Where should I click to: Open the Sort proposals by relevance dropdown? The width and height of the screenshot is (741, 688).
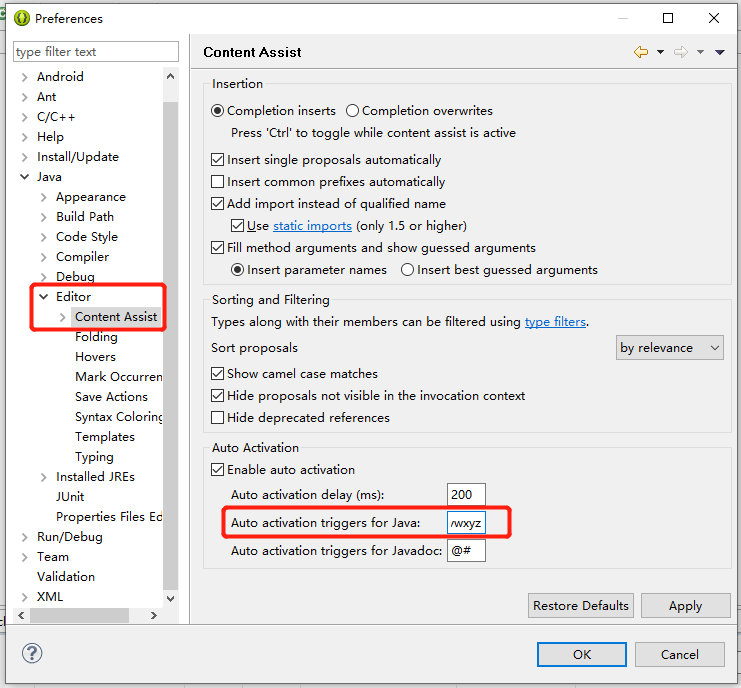pyautogui.click(x=669, y=348)
